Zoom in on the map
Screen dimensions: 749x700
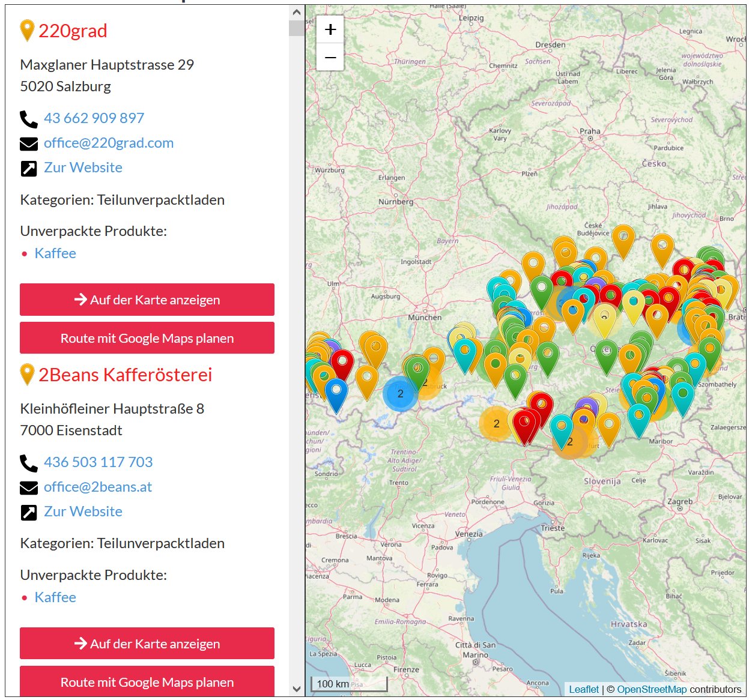coord(330,29)
